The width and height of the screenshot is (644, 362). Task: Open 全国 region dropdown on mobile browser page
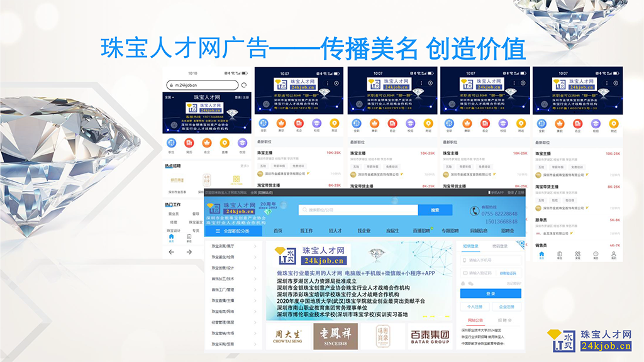click(169, 97)
